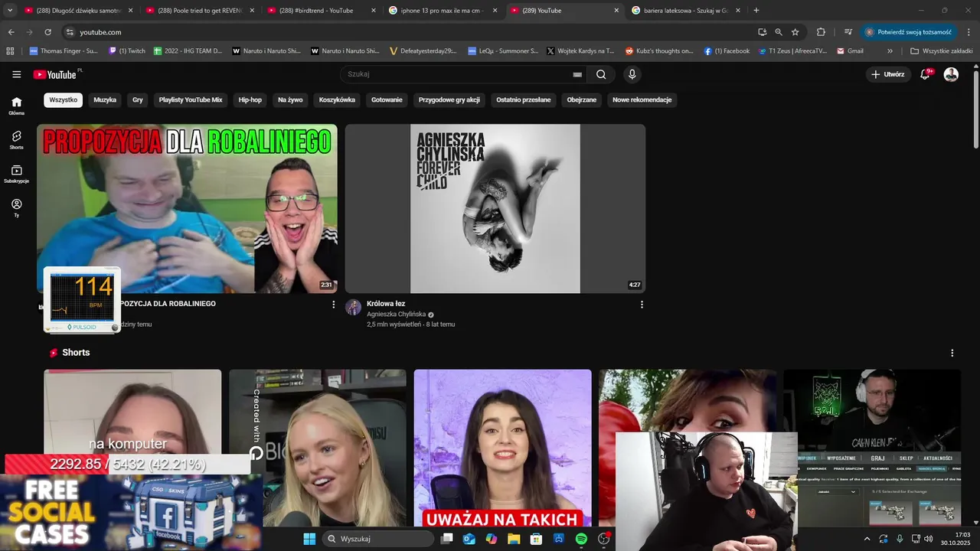Open the Short with the blonde woman
The width and height of the screenshot is (980, 551).
tap(318, 448)
